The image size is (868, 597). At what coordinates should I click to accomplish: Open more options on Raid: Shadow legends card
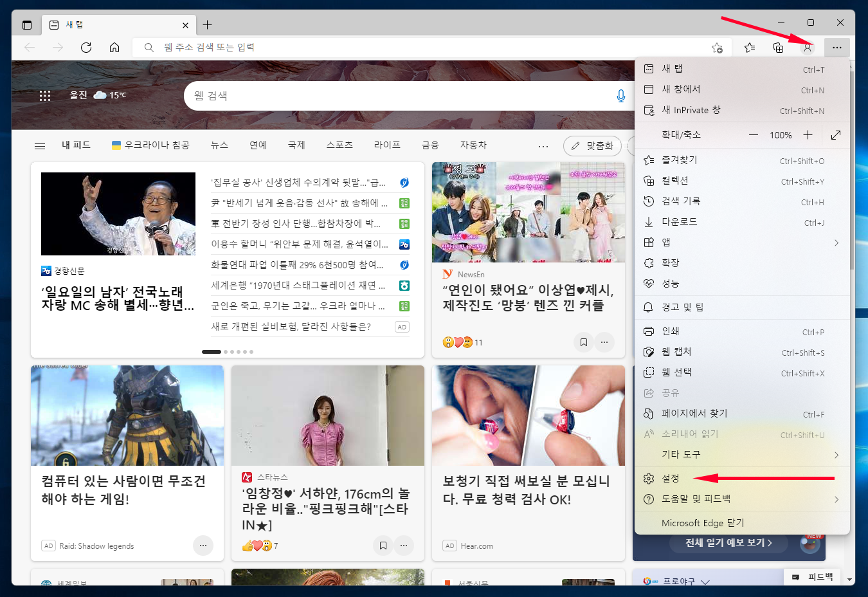(x=203, y=546)
